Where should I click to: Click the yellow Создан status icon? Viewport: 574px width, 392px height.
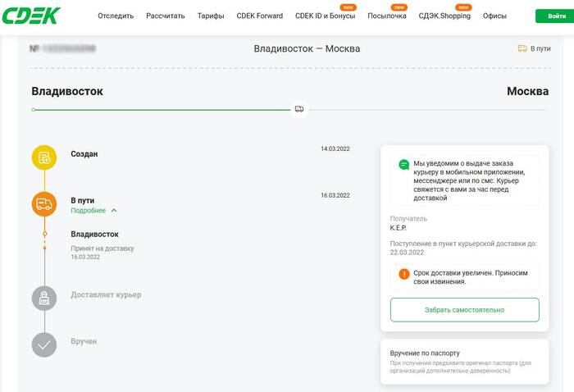click(44, 157)
